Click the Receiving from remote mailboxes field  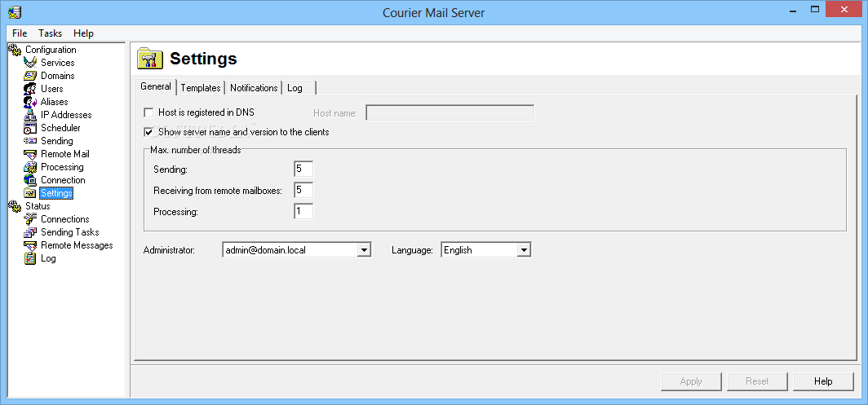(303, 191)
